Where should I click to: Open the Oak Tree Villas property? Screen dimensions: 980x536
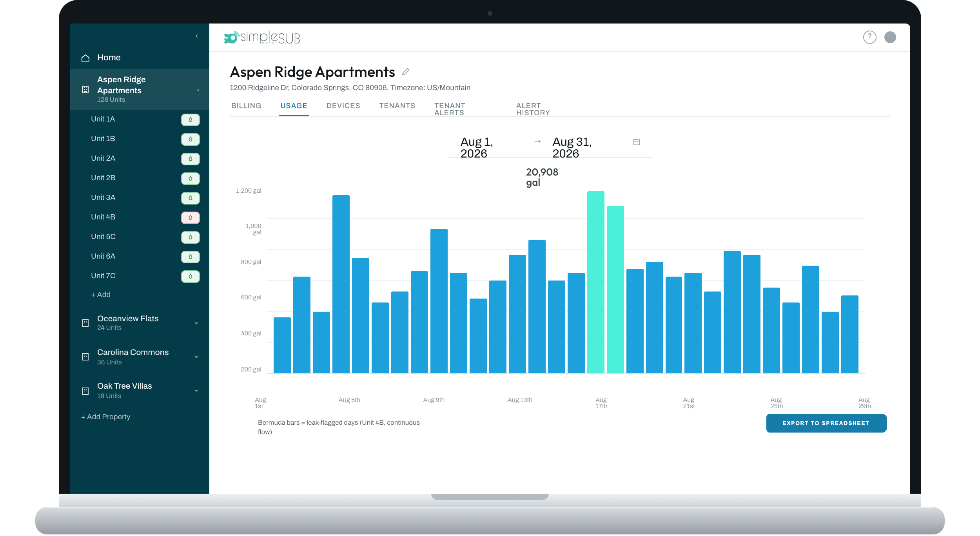coord(125,386)
